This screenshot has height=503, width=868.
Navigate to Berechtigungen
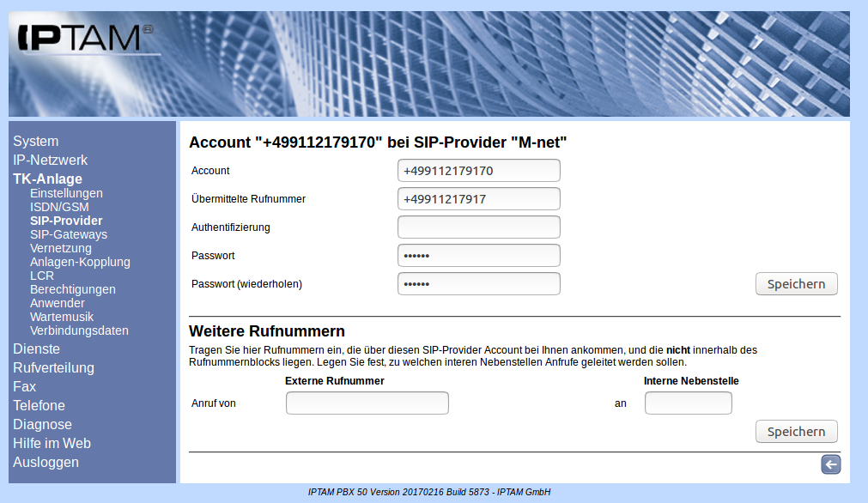[73, 289]
